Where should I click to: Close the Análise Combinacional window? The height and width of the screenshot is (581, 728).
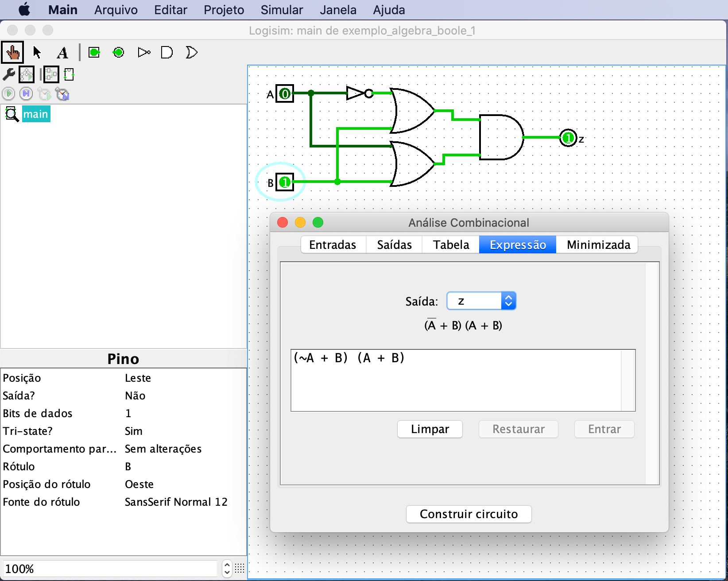coord(283,222)
